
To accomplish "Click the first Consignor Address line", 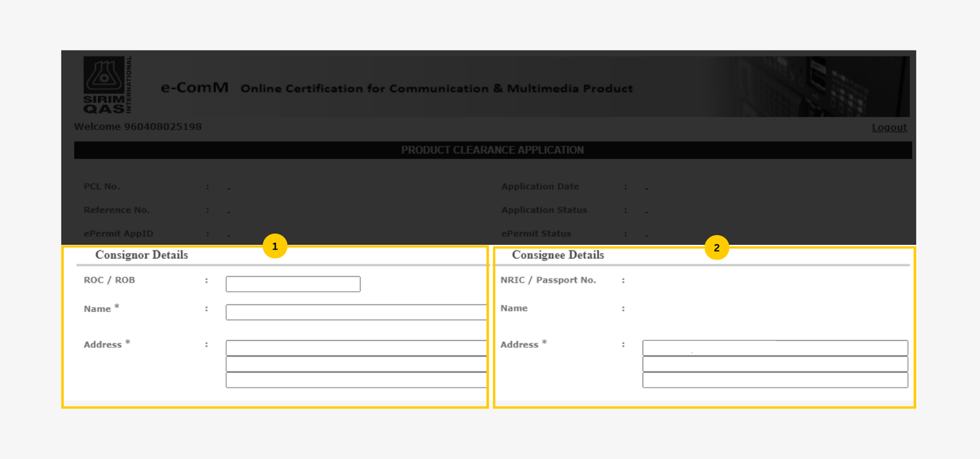I will pyautogui.click(x=356, y=347).
